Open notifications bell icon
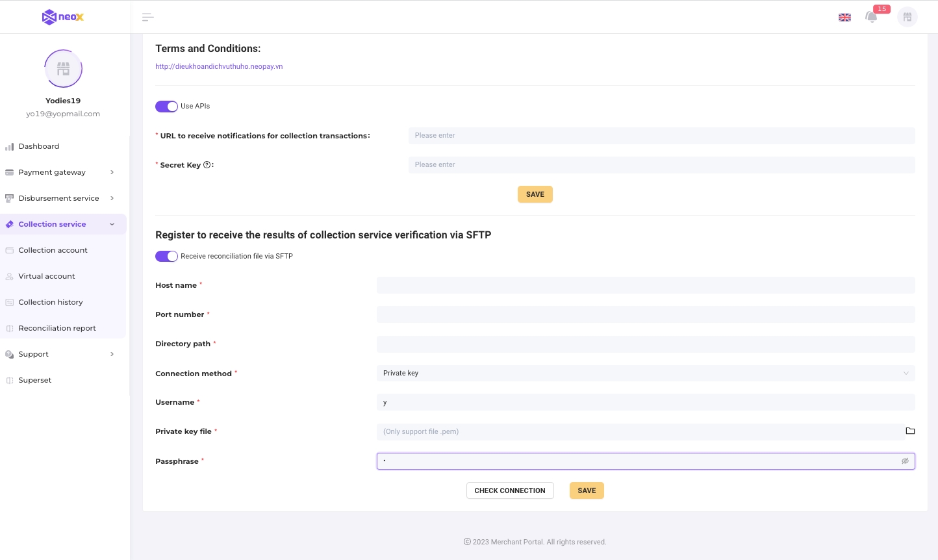The image size is (938, 560). pyautogui.click(x=872, y=17)
